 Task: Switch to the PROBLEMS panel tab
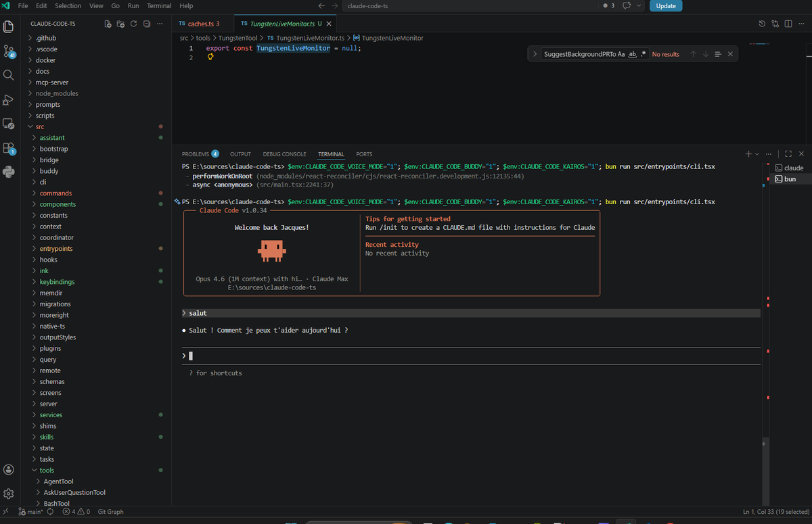[x=200, y=154]
